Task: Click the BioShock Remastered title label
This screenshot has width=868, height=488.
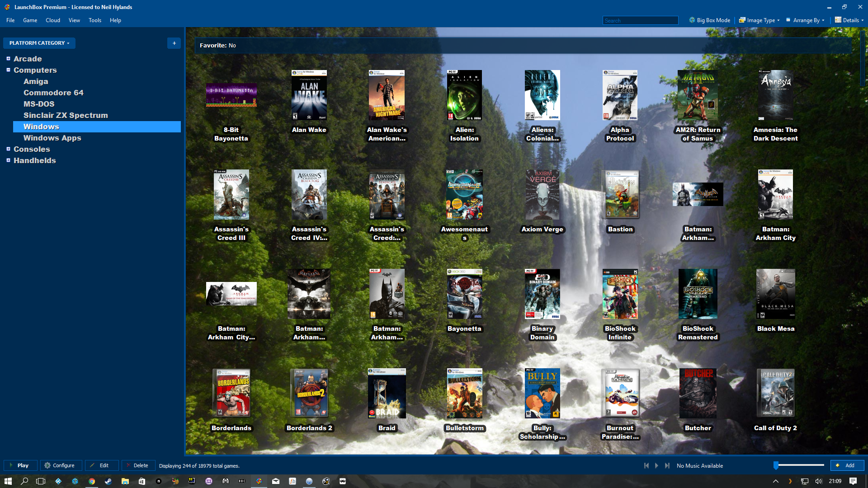Action: coord(698,333)
